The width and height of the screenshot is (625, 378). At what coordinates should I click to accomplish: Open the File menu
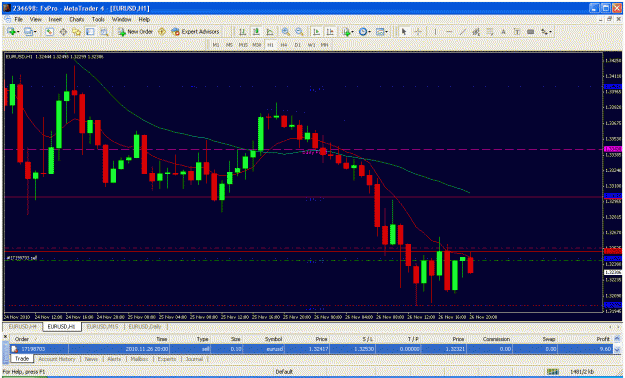pyautogui.click(x=18, y=19)
